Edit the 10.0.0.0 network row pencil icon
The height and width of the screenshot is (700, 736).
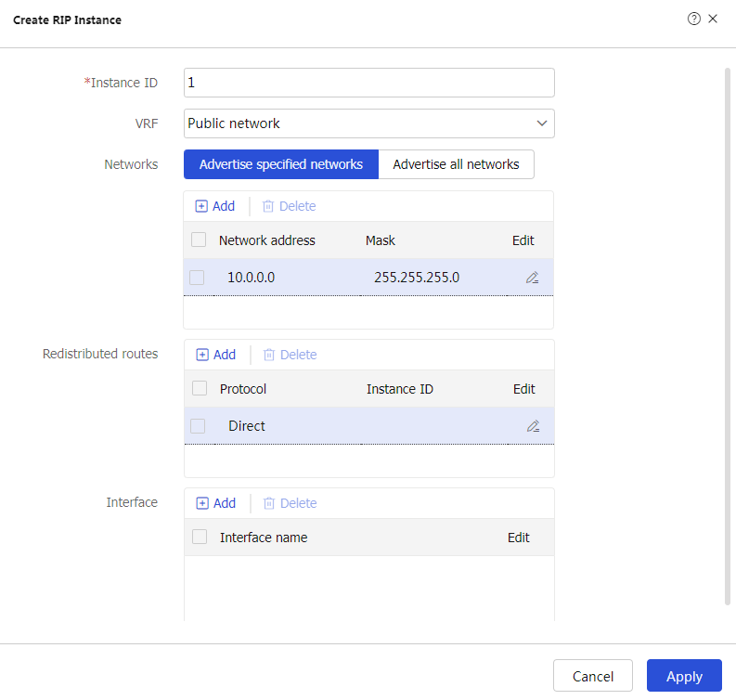[532, 278]
